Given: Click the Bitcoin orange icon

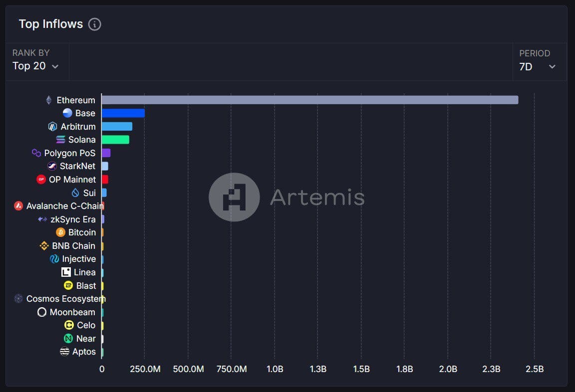Looking at the screenshot, I should pos(60,232).
